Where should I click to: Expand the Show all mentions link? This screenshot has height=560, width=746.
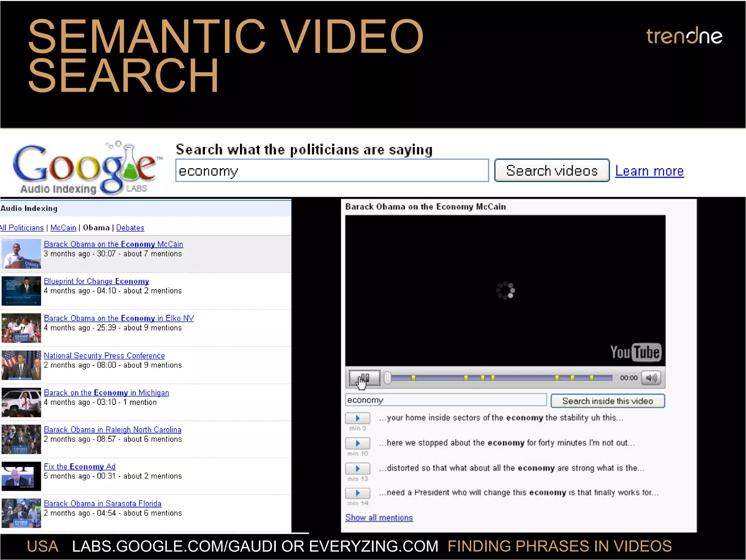tap(379, 518)
